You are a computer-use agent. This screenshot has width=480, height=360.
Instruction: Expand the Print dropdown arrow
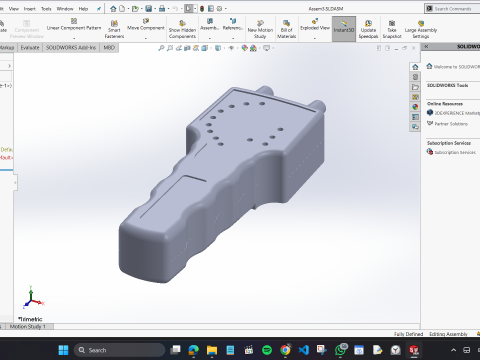point(168,9)
